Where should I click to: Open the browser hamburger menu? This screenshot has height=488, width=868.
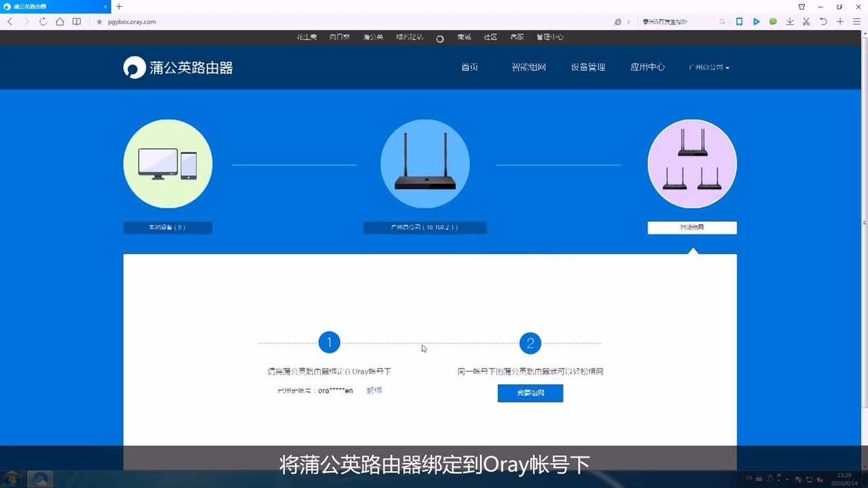coord(856,22)
